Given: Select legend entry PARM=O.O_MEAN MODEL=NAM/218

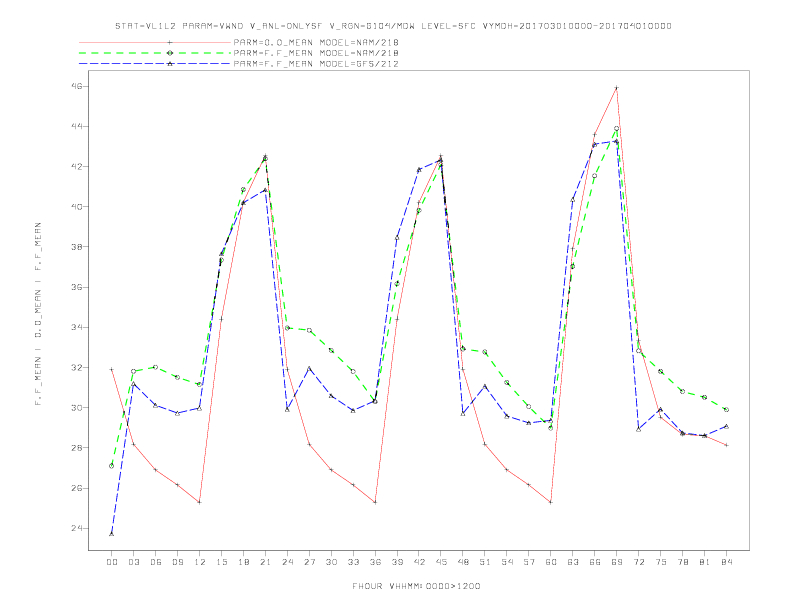Looking at the screenshot, I should click(x=316, y=42).
